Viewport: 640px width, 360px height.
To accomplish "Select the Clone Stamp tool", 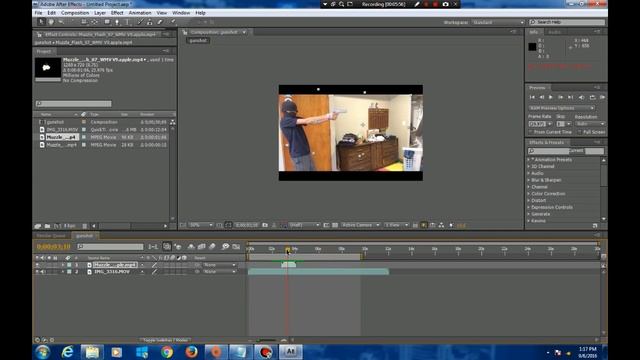I will (150, 22).
